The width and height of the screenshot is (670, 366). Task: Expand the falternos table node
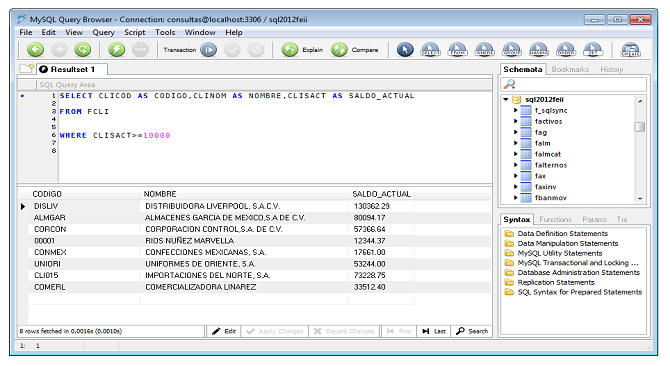point(515,165)
